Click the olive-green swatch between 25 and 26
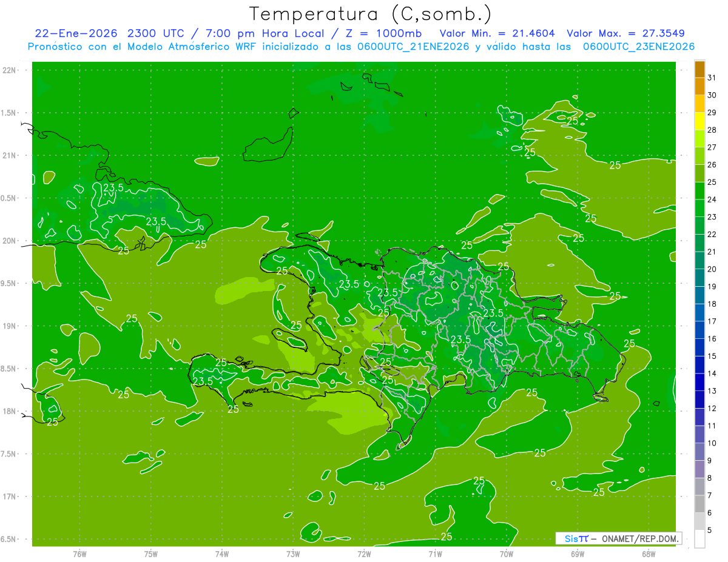Viewport: 728px width, 562px height. 699,173
